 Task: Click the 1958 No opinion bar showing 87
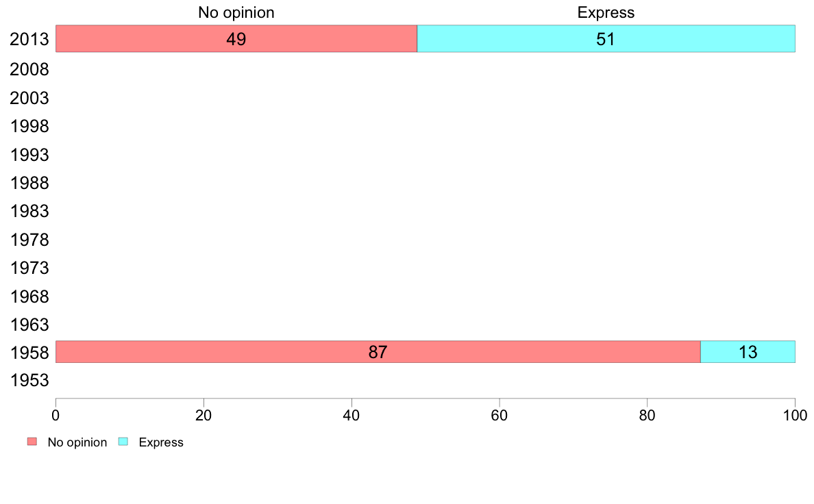coord(378,352)
